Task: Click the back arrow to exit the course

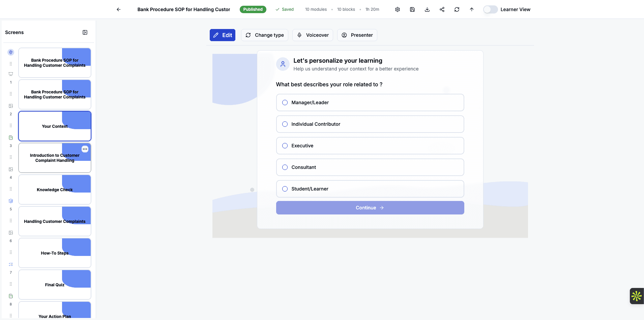Action: pyautogui.click(x=119, y=9)
